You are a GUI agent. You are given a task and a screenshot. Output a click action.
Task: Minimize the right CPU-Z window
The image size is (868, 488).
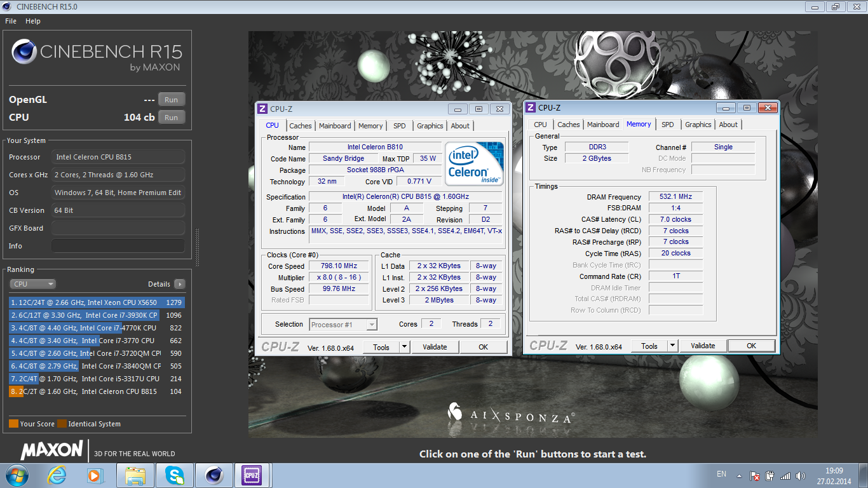[x=726, y=107]
